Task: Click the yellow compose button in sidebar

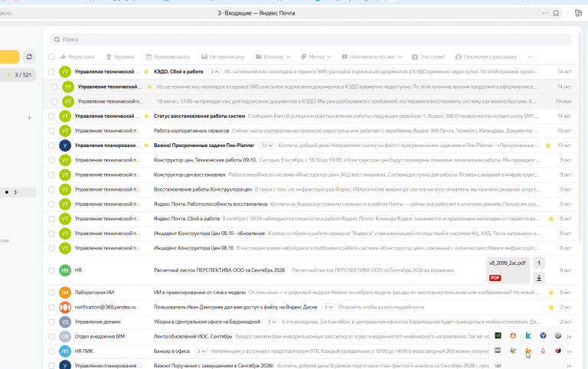Action: (x=10, y=57)
